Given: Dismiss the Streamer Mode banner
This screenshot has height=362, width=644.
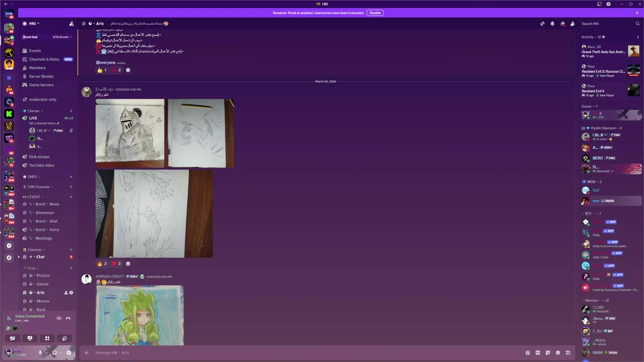Looking at the screenshot, I should click(637, 13).
